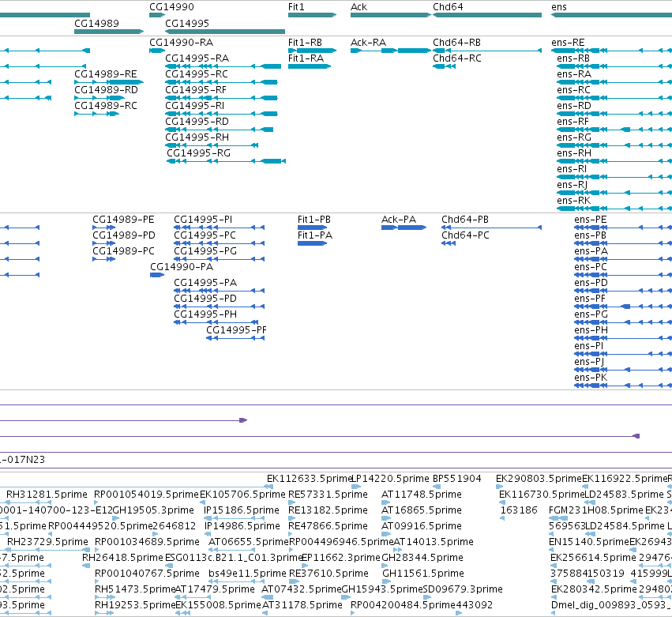Click EST label bs49e11.5prime
This screenshot has width=672, height=617.
[247, 574]
